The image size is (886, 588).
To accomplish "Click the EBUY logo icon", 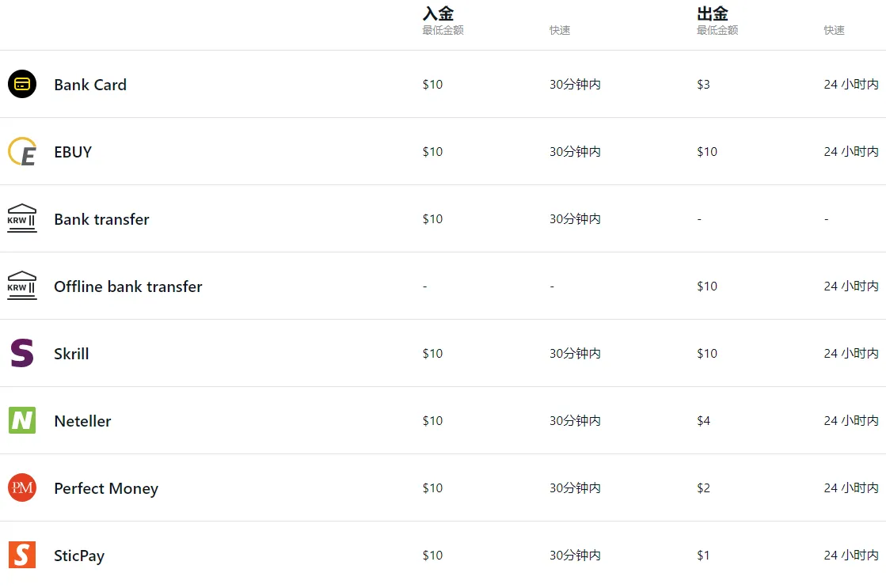I will tap(22, 151).
